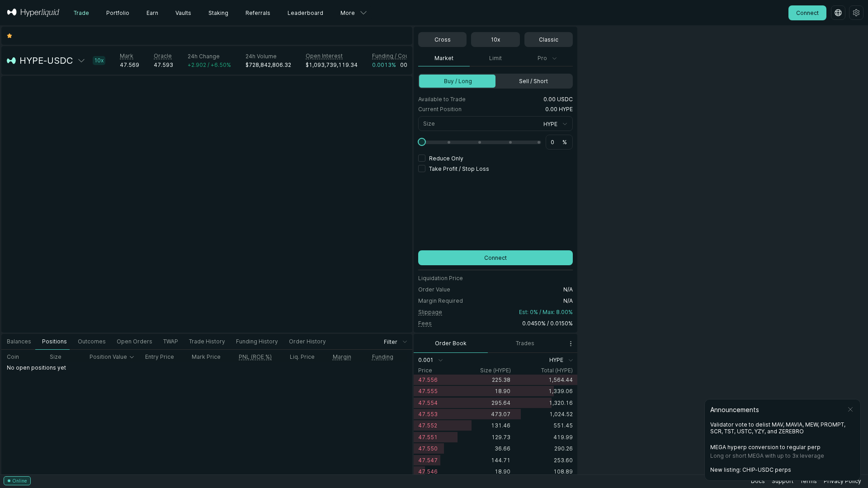Open the positions Filter dropdown
Screen dimensions: 868x488
point(395,342)
